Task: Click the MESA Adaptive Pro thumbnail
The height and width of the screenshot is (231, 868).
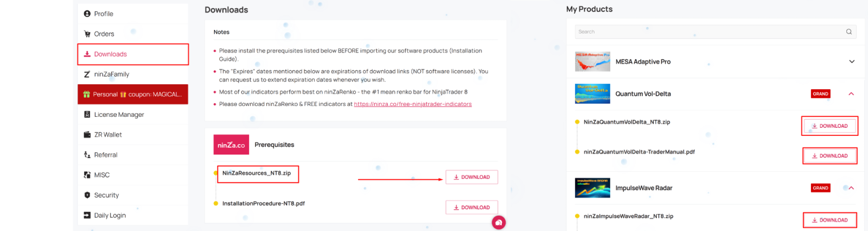Action: (x=592, y=61)
